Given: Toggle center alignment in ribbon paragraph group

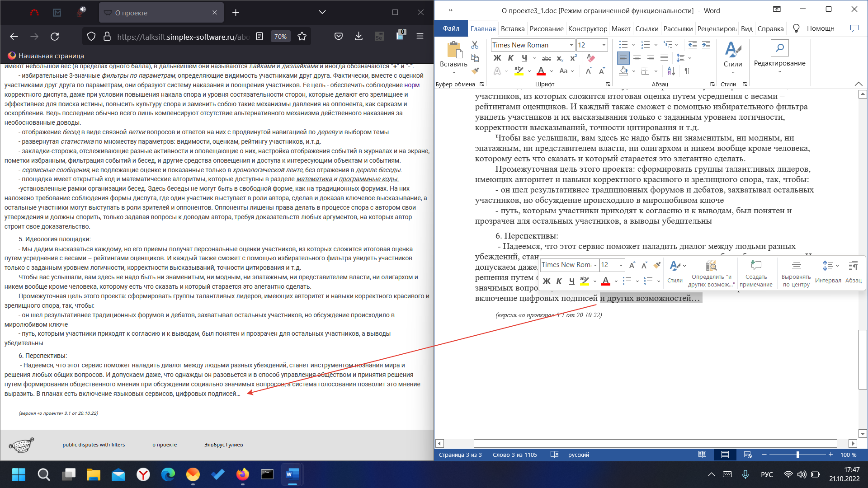Looking at the screenshot, I should click(x=637, y=58).
